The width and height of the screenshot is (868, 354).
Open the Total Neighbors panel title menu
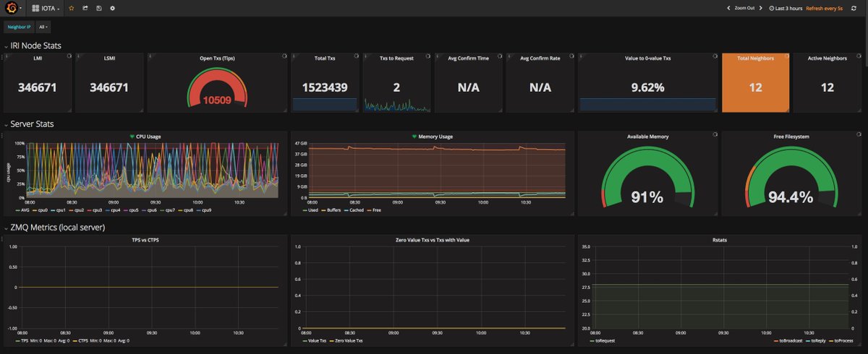point(755,58)
